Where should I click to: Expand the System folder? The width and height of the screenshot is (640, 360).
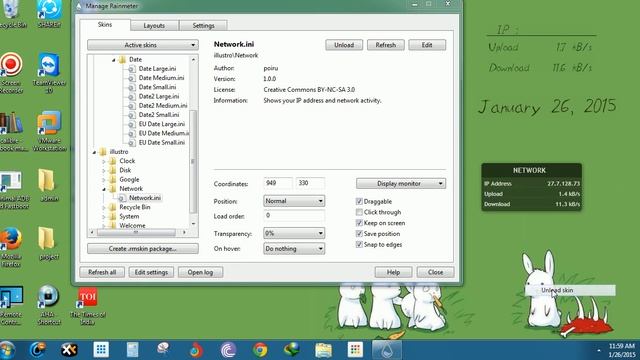click(104, 217)
